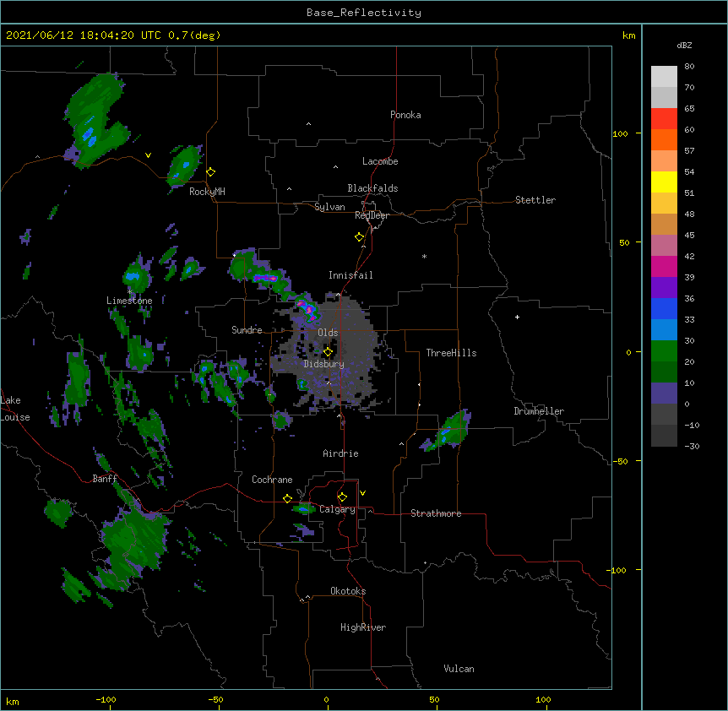Click the RockyMH label
The width and height of the screenshot is (728, 711).
[207, 192]
